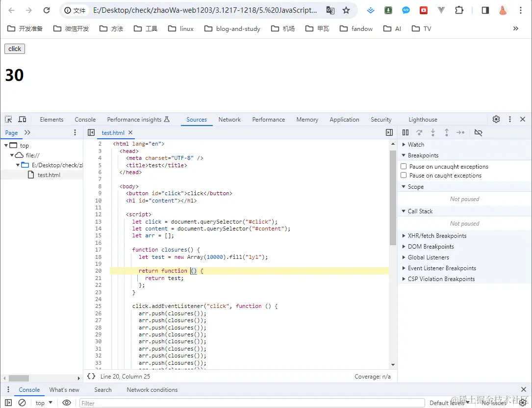Click the translate page icon in address bar

coord(330,10)
